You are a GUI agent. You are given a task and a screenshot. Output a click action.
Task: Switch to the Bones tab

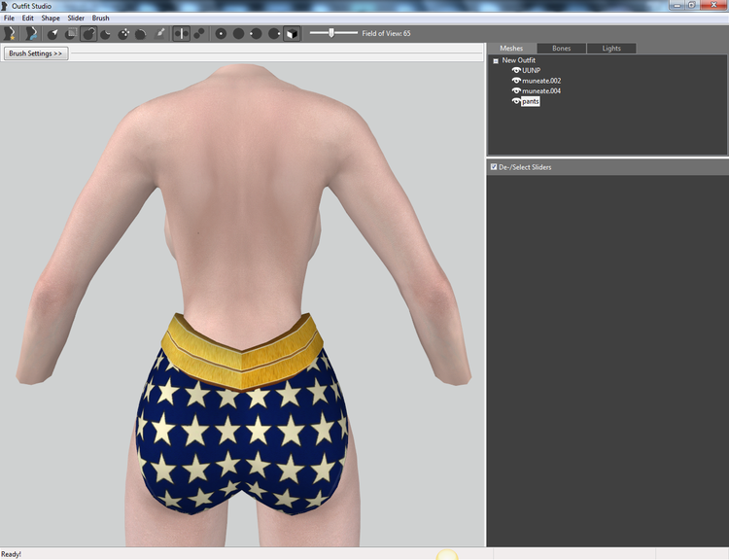[561, 49]
